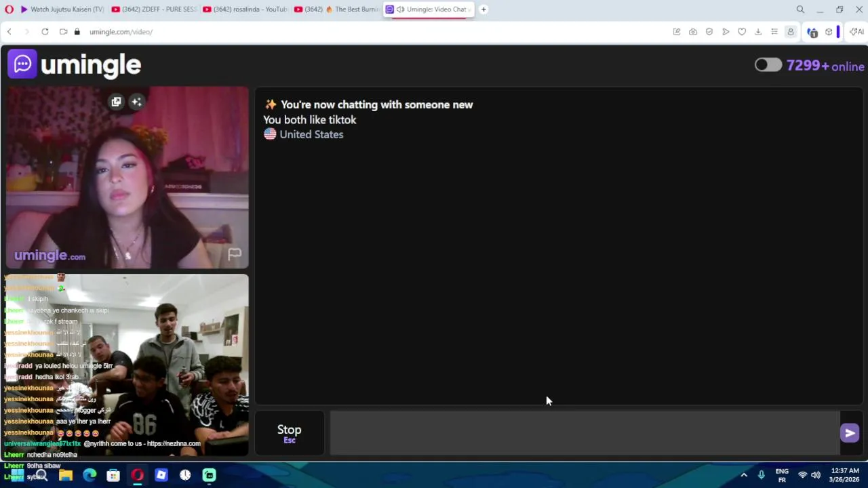Open the Opera main menu icon
Screen dimensions: 868x488
9,9
